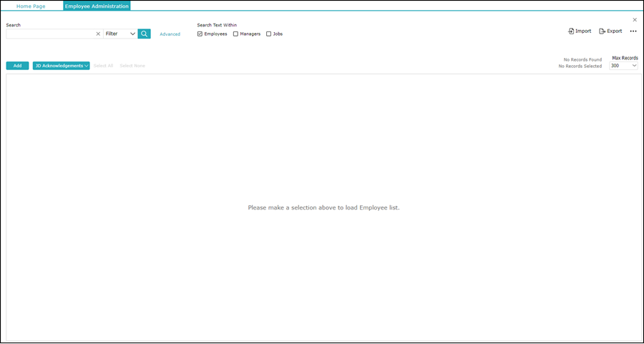Open the Max Records dropdown
This screenshot has height=344, width=644.
coord(623,66)
